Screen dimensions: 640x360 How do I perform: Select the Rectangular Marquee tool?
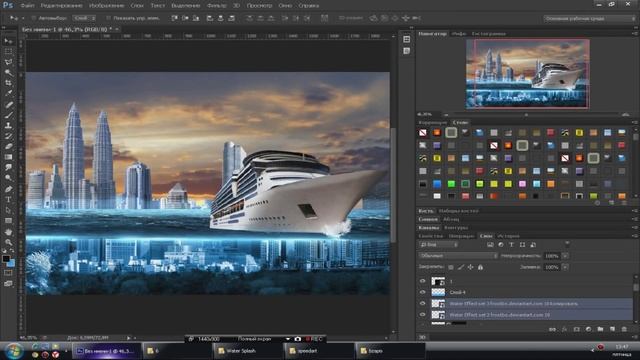8,51
